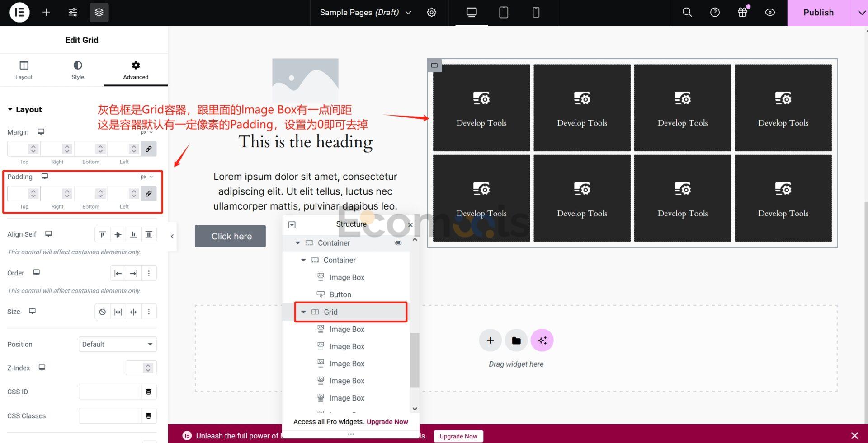Set Size to None
The height and width of the screenshot is (443, 868).
click(x=103, y=312)
